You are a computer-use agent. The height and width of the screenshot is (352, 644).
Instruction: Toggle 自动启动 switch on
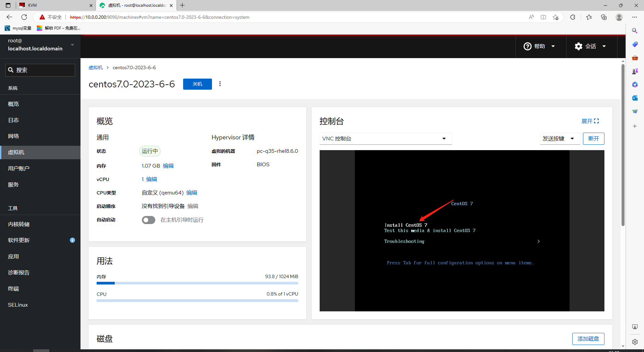click(148, 220)
